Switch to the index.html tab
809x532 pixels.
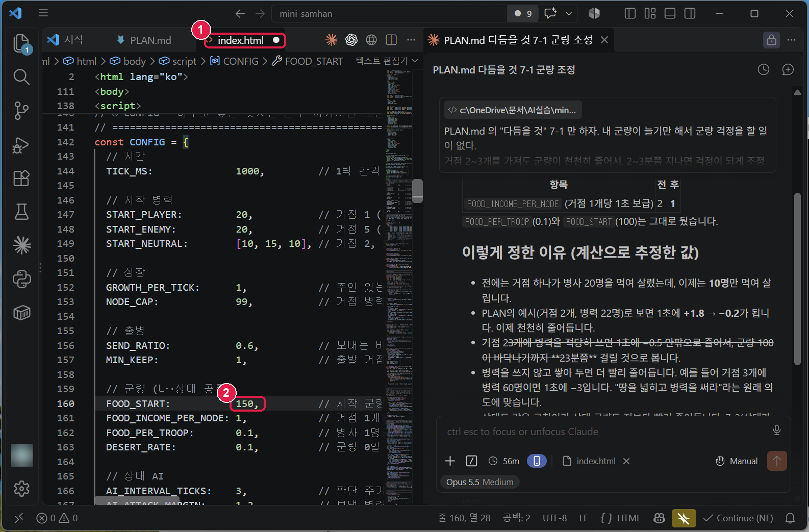coord(241,40)
